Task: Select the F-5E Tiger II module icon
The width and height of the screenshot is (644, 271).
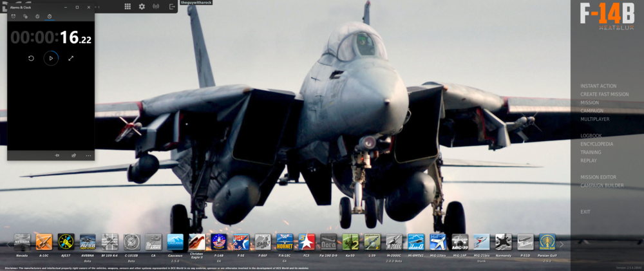Action: (241, 242)
